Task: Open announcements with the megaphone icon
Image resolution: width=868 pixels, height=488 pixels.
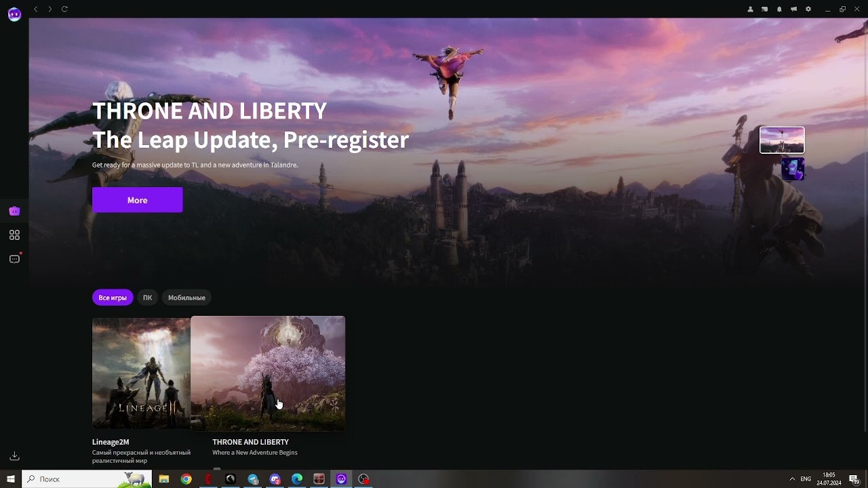Action: click(793, 9)
